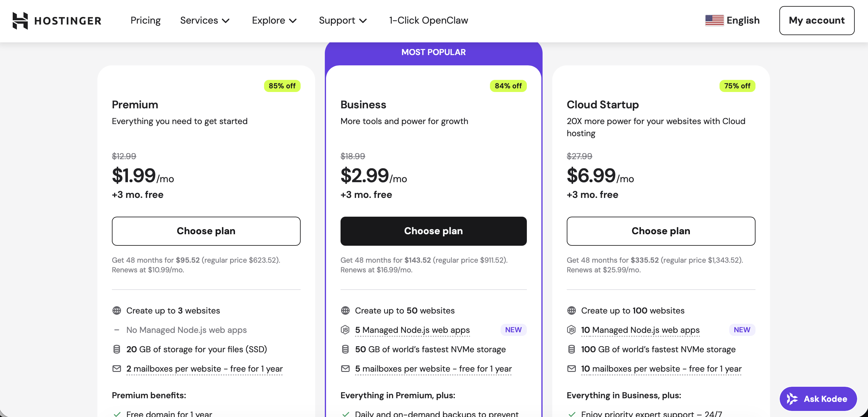Click the Kodee sparkle icon
Image resolution: width=868 pixels, height=417 pixels.
coord(792,399)
